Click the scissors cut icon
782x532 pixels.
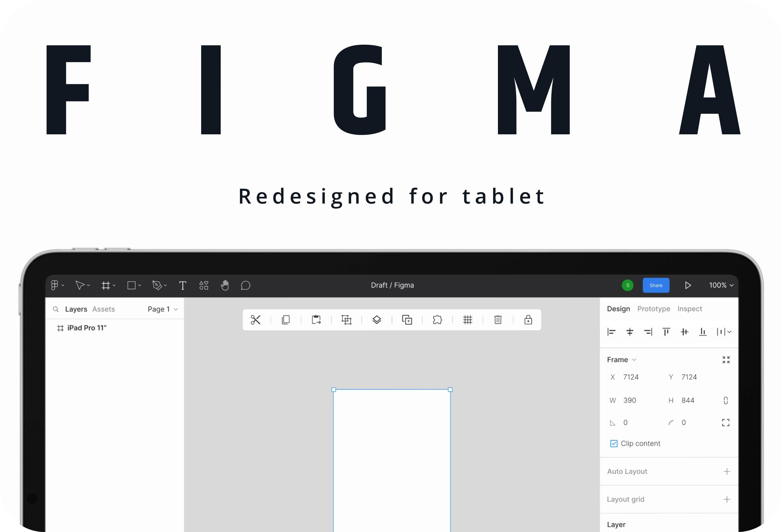(x=255, y=320)
